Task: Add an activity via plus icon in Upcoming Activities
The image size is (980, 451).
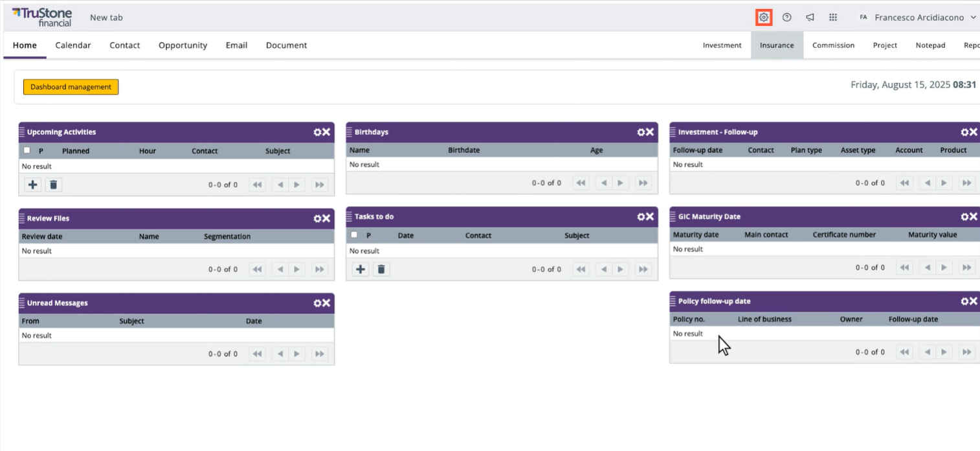Action: coord(32,185)
